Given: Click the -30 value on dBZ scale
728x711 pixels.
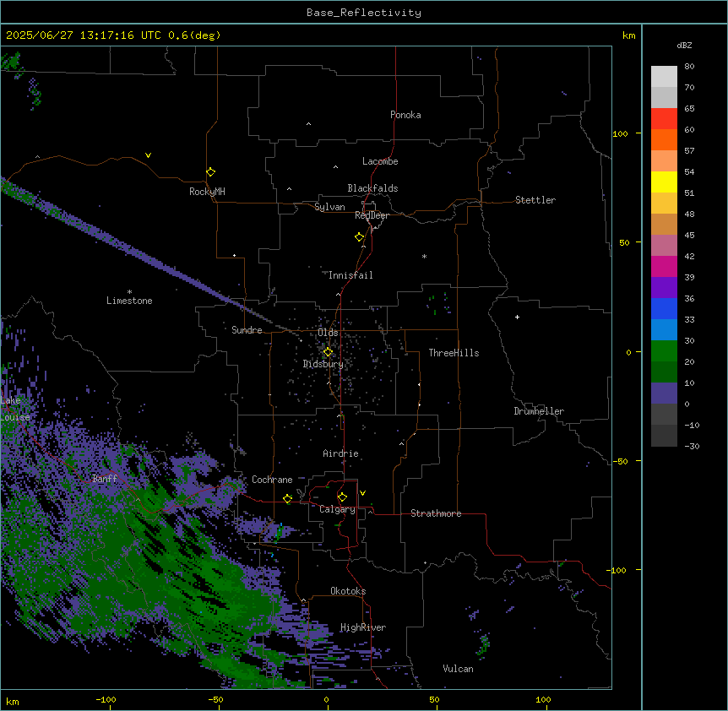Looking at the screenshot, I should pos(692,446).
